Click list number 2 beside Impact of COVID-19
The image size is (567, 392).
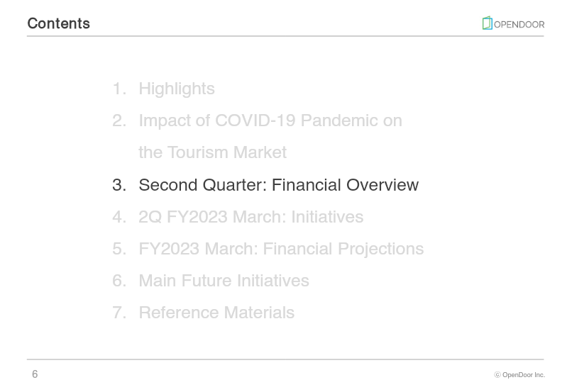(x=119, y=121)
